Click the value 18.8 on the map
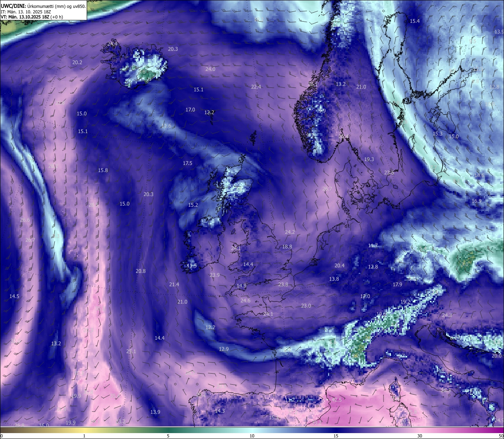 (x=287, y=247)
